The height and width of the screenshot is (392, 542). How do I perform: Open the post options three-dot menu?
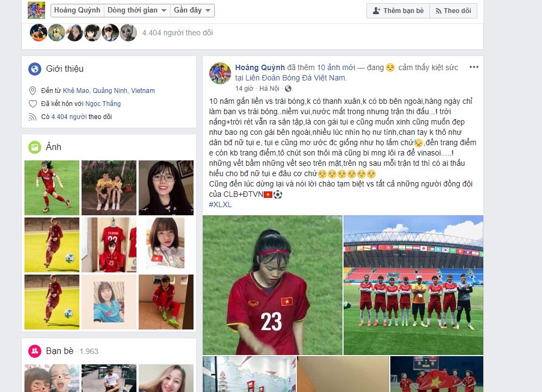click(474, 67)
